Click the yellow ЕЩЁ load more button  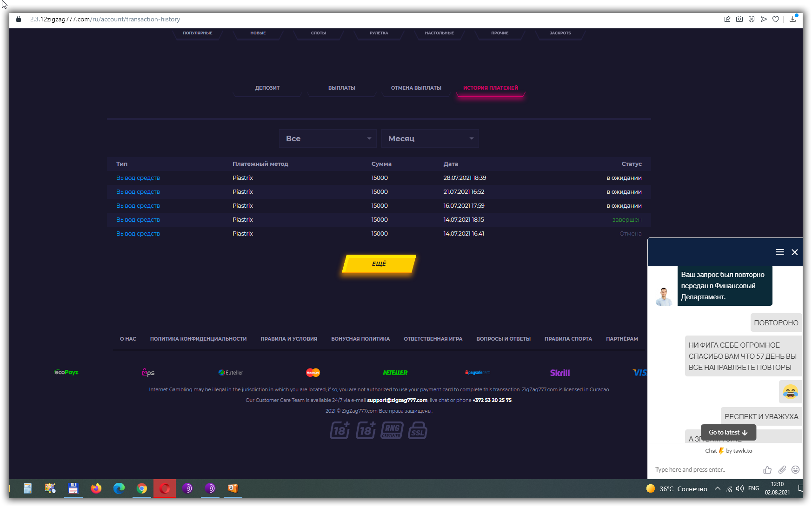pyautogui.click(x=379, y=264)
